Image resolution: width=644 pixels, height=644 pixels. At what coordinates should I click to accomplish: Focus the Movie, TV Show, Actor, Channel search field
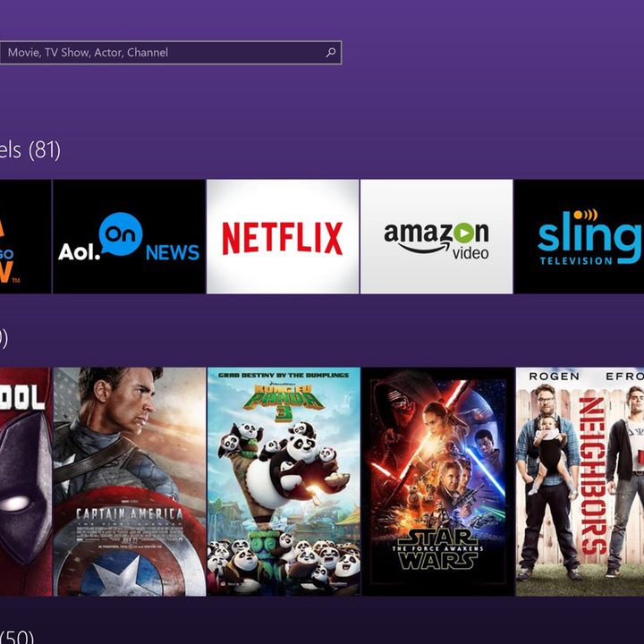click(x=171, y=52)
